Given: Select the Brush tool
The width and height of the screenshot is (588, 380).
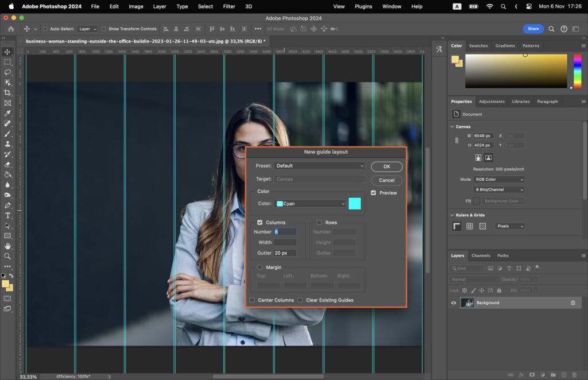Looking at the screenshot, I should pyautogui.click(x=7, y=134).
